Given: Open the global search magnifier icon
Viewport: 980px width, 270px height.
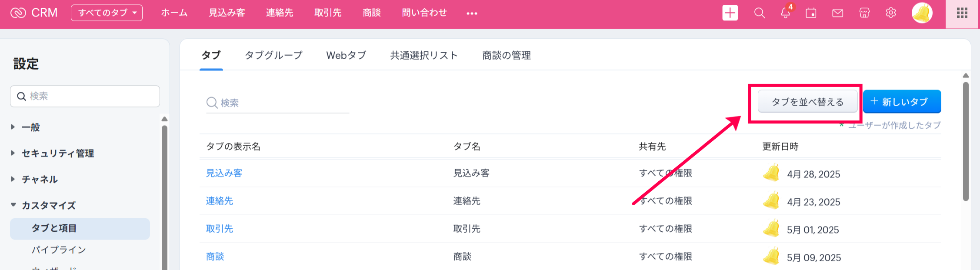Looking at the screenshot, I should coord(759,13).
